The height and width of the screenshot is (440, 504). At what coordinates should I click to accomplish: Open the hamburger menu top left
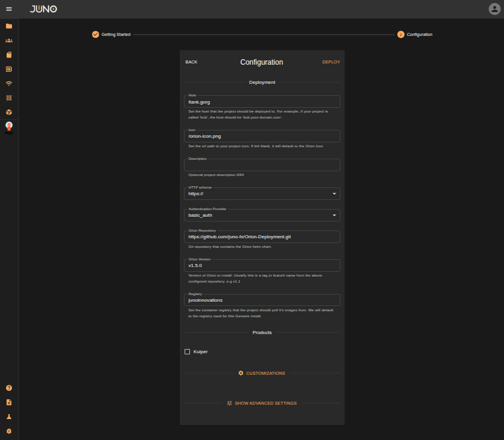[9, 9]
